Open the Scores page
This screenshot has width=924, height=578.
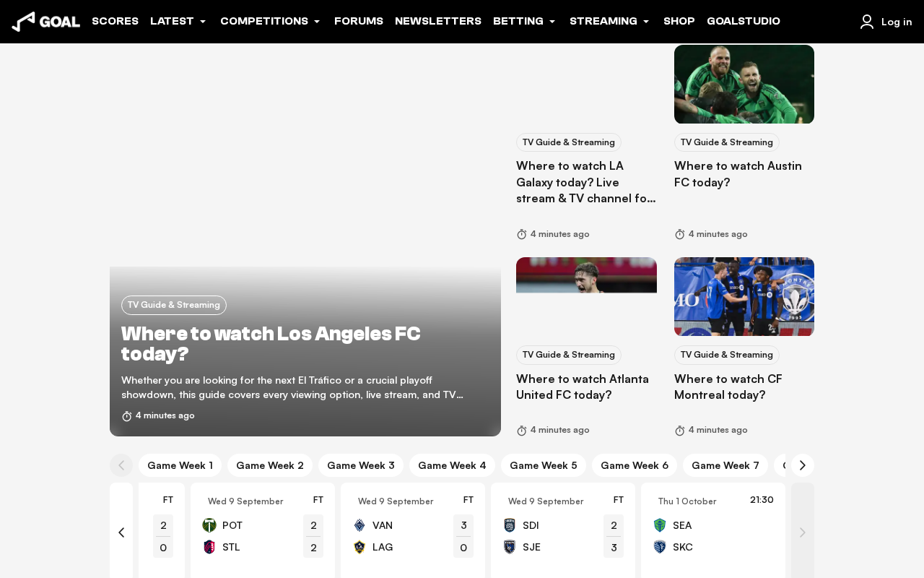pos(115,21)
